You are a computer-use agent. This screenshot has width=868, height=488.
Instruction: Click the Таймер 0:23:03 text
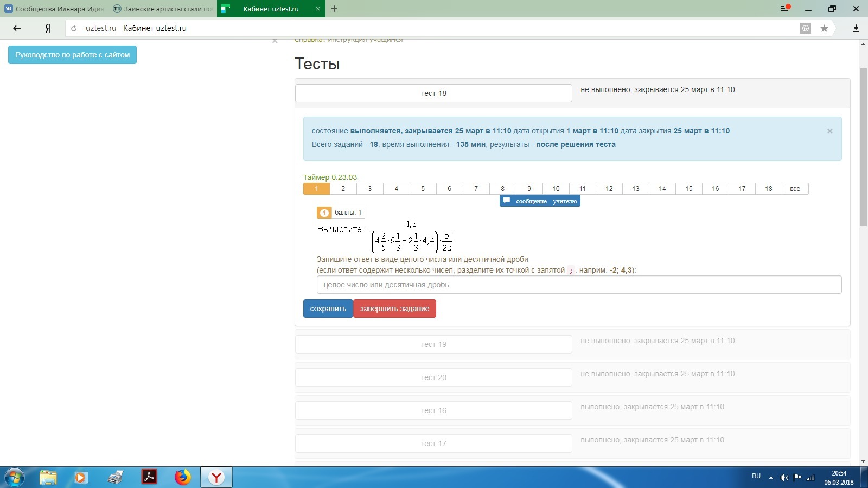(330, 177)
